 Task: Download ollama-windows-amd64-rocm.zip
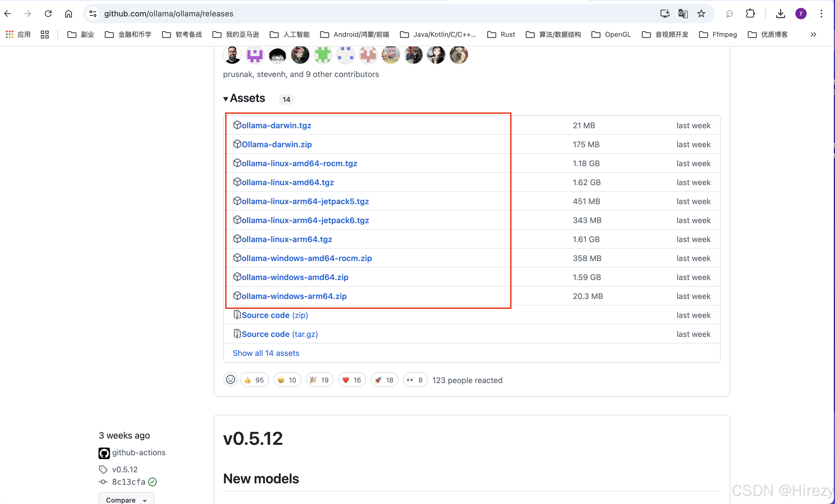[x=307, y=258]
